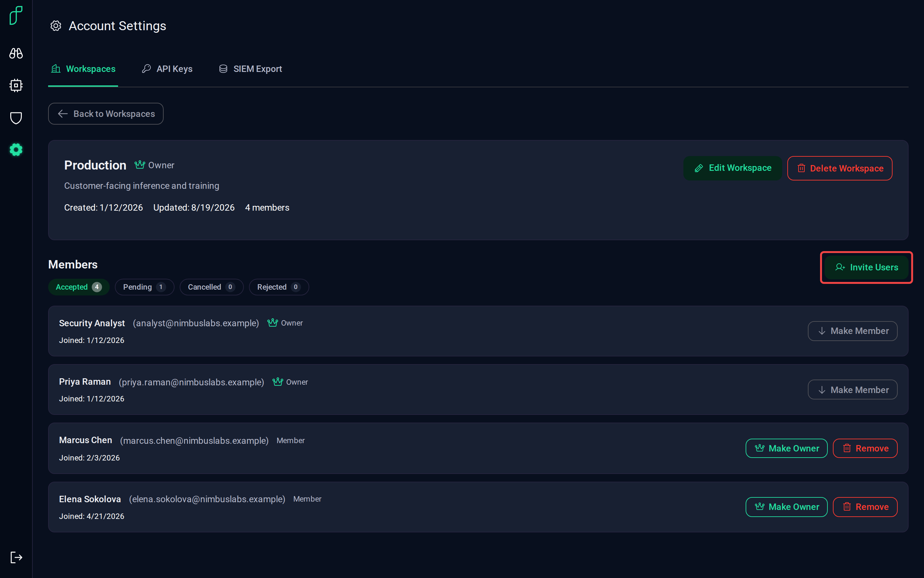Screen dimensions: 924x578
Task: Click email analyst@nimbuslabs.example
Action: point(196,323)
